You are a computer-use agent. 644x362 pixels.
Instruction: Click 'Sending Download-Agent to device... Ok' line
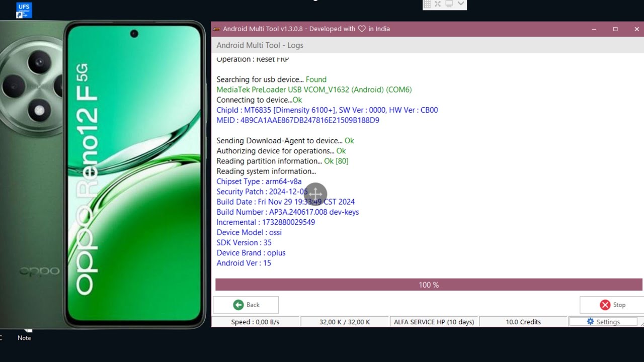(285, 141)
